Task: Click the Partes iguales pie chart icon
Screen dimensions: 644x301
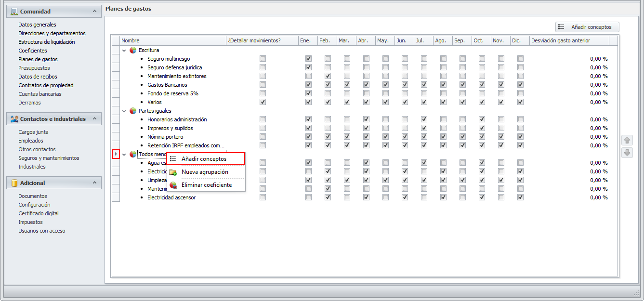Action: point(133,111)
